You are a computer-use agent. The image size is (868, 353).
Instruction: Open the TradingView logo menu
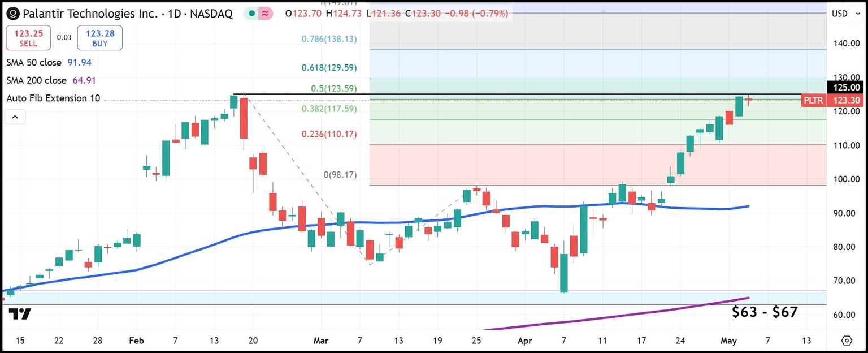(x=21, y=313)
